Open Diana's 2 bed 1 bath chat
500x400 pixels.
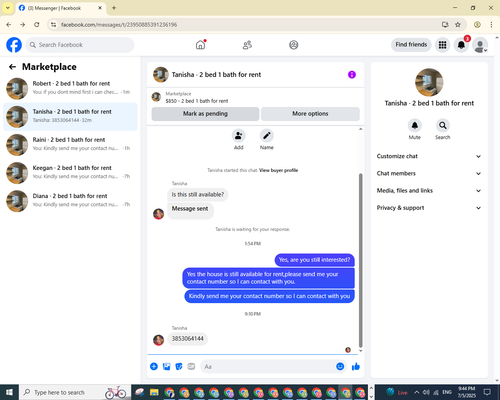(70, 201)
